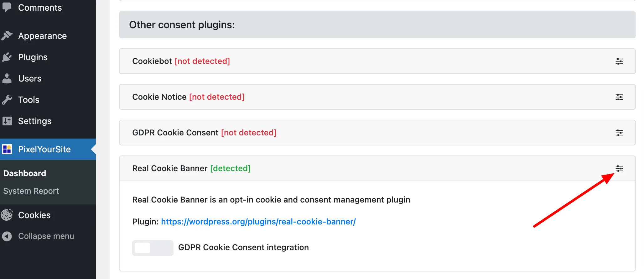Click the Cookies cookie icon
644x279 pixels.
(7, 215)
